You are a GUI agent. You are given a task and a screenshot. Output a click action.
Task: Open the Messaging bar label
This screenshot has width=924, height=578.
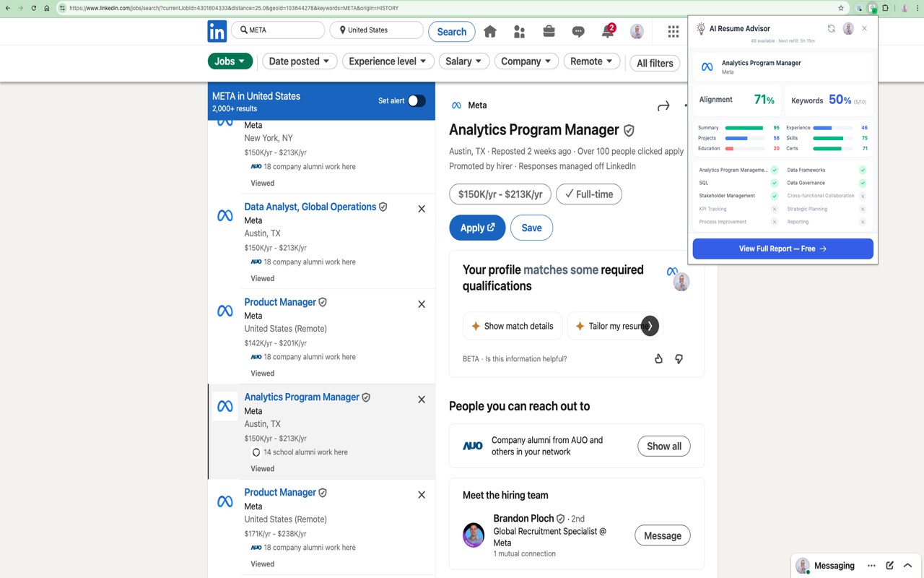pyautogui.click(x=834, y=566)
